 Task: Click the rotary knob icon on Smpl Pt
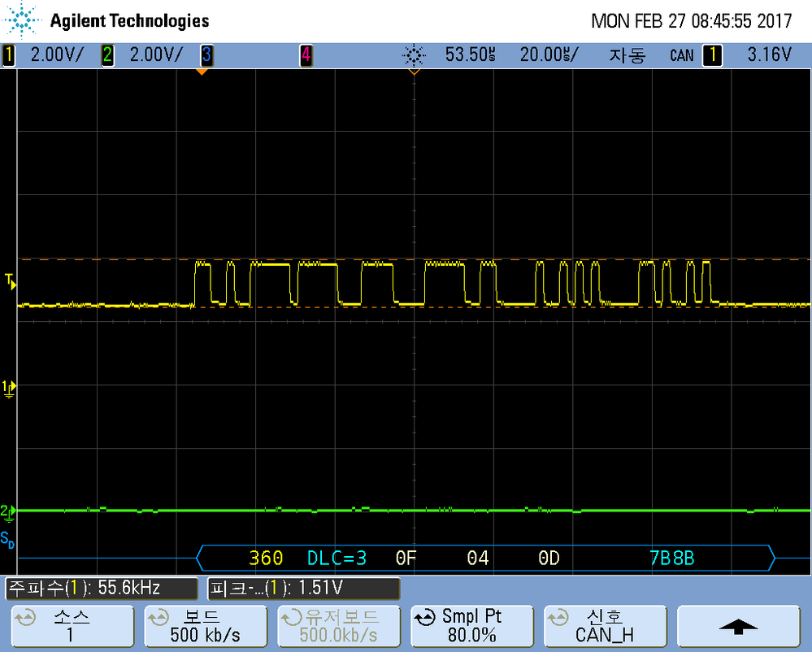coord(426,618)
